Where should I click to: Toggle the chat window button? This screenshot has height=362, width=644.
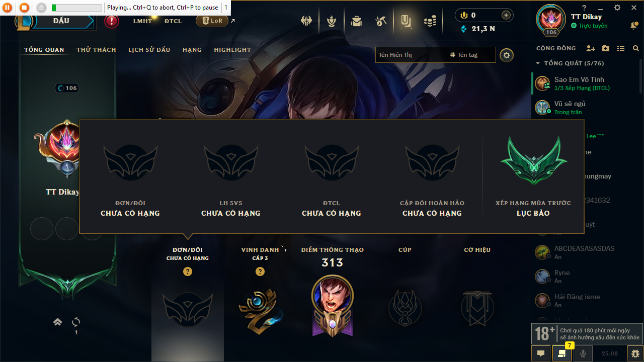coord(541,353)
